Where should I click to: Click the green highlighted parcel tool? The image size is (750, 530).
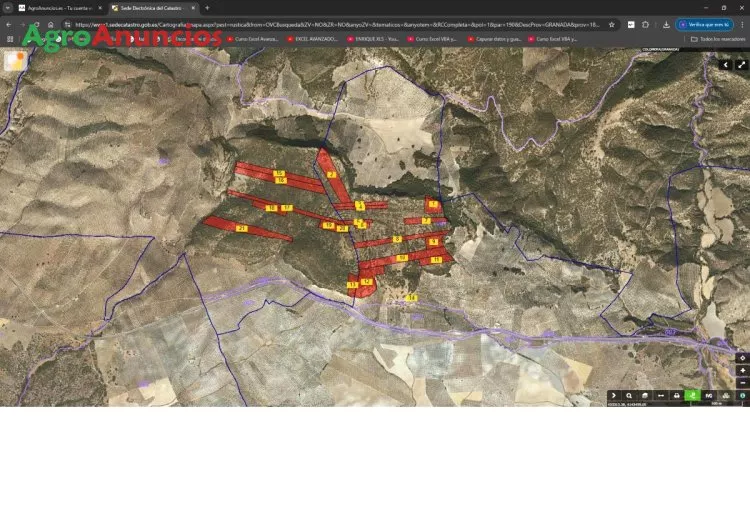[x=693, y=396]
